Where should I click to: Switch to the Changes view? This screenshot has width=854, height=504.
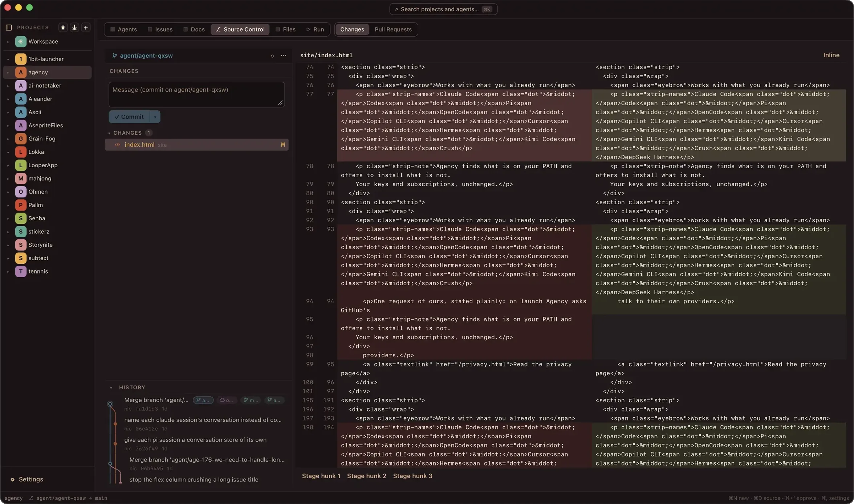tap(352, 29)
